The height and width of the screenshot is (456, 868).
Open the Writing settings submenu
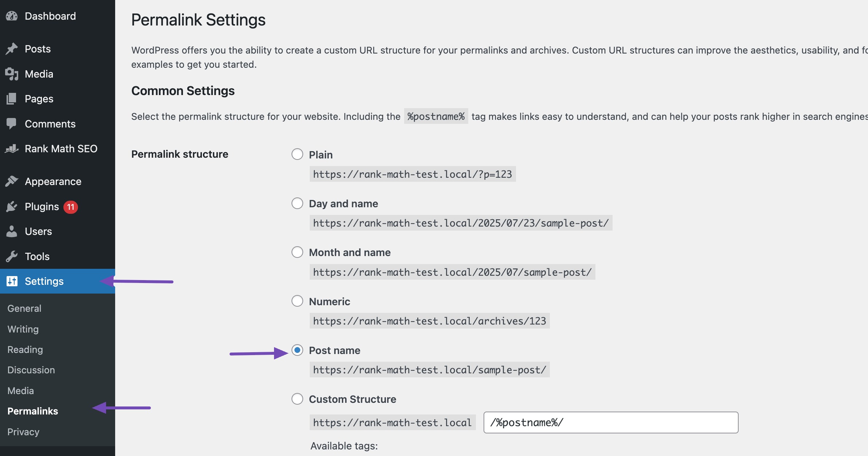23,329
